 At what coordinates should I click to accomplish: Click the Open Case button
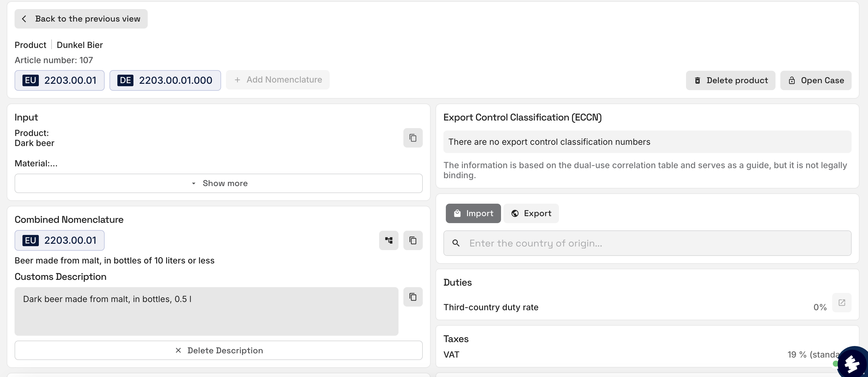[816, 80]
